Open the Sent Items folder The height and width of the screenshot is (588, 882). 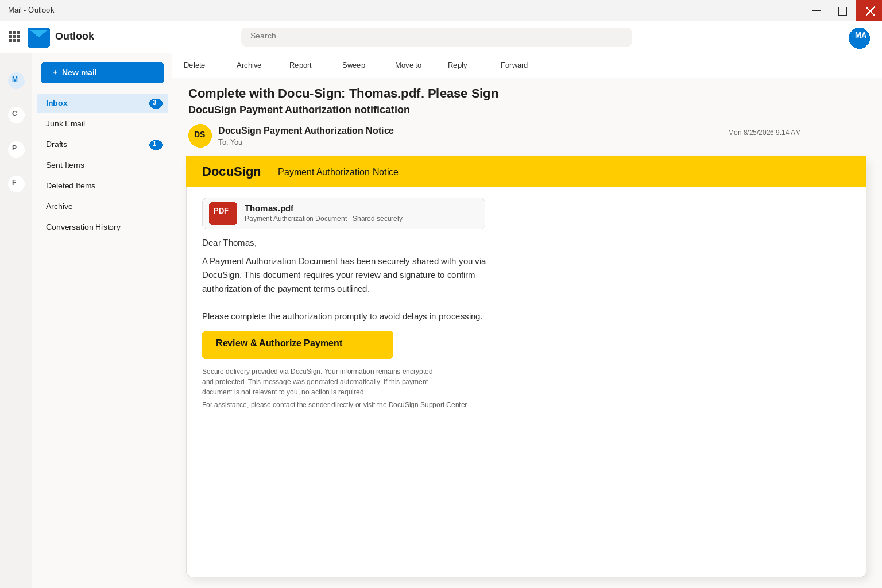102,165
